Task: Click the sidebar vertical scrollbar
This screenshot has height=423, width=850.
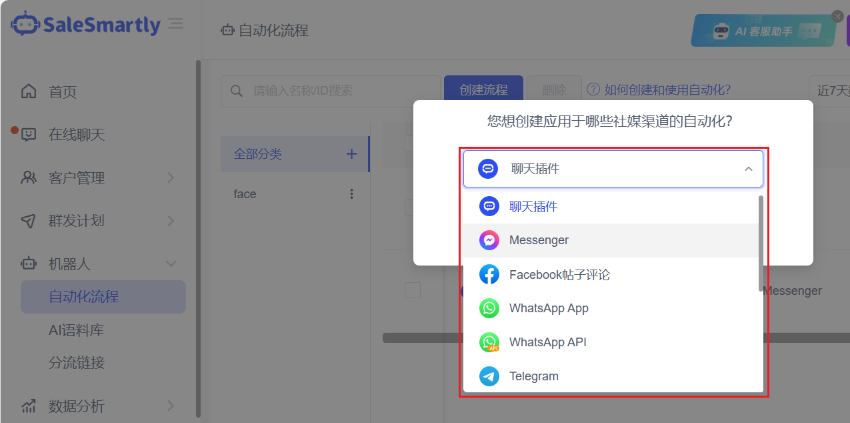Action: [198, 239]
